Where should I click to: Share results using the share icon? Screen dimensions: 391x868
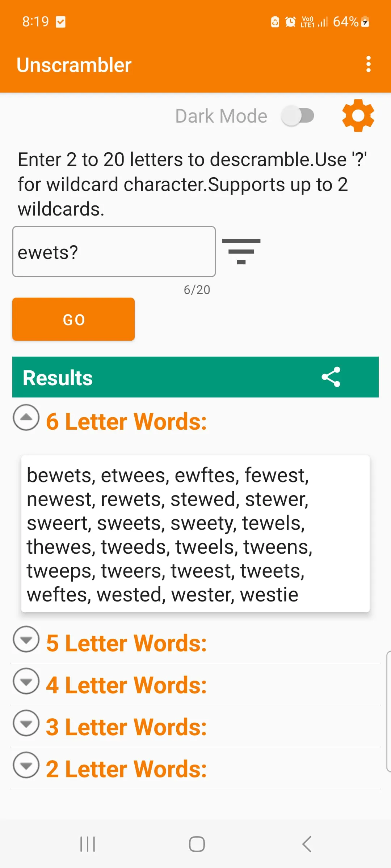331,377
